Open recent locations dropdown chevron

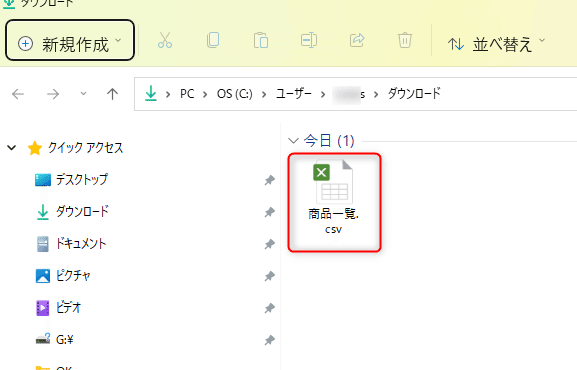pyautogui.click(x=84, y=94)
